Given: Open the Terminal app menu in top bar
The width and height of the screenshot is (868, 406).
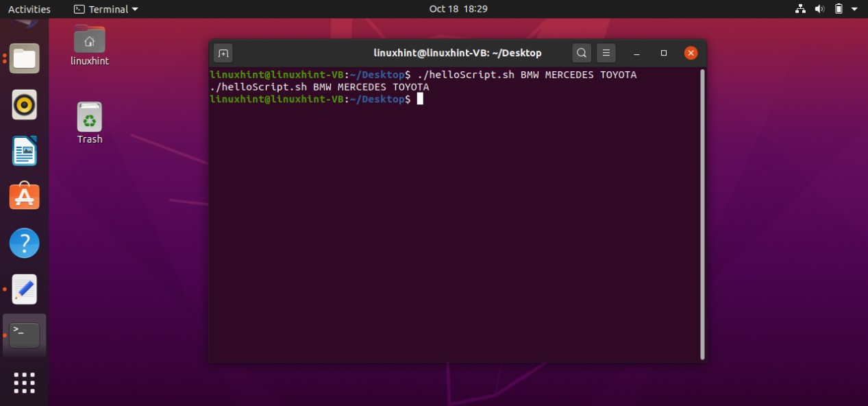Looking at the screenshot, I should (x=106, y=9).
